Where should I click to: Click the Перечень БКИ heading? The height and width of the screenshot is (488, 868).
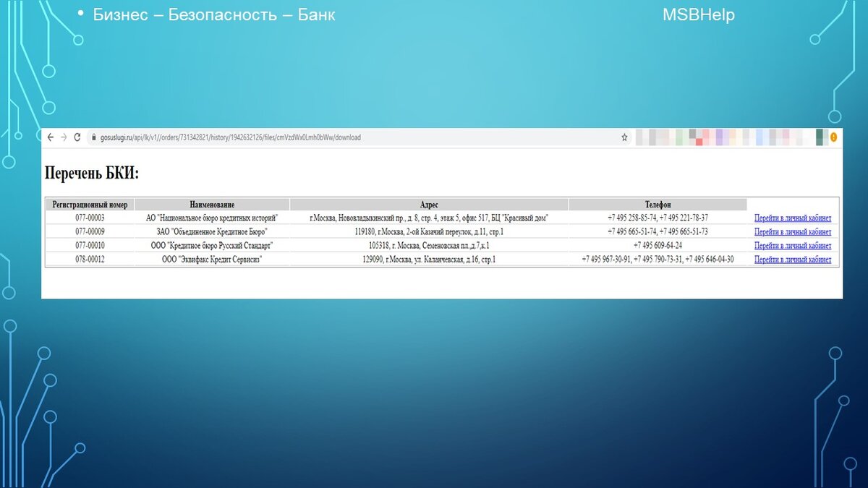pos(92,174)
